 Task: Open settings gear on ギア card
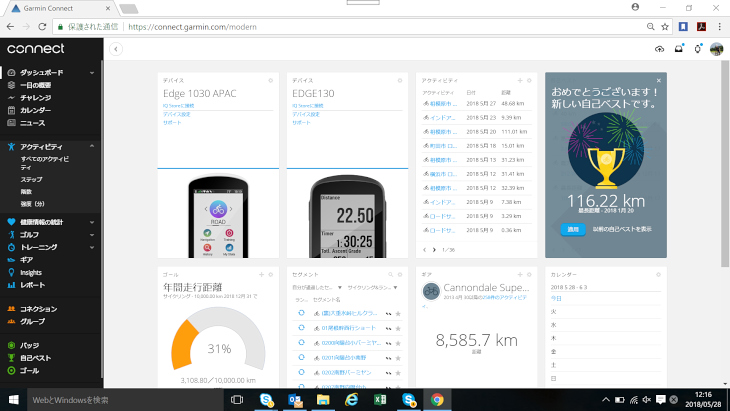tap(529, 275)
